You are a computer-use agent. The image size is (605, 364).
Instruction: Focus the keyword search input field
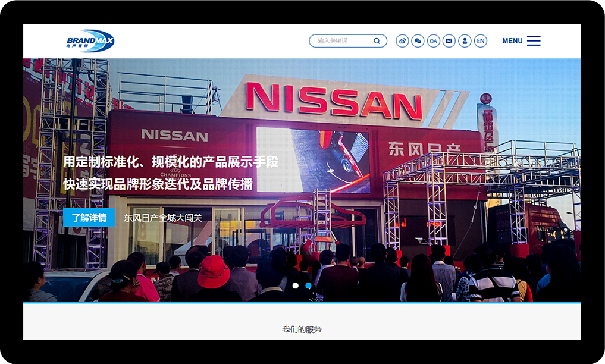pyautogui.click(x=342, y=41)
